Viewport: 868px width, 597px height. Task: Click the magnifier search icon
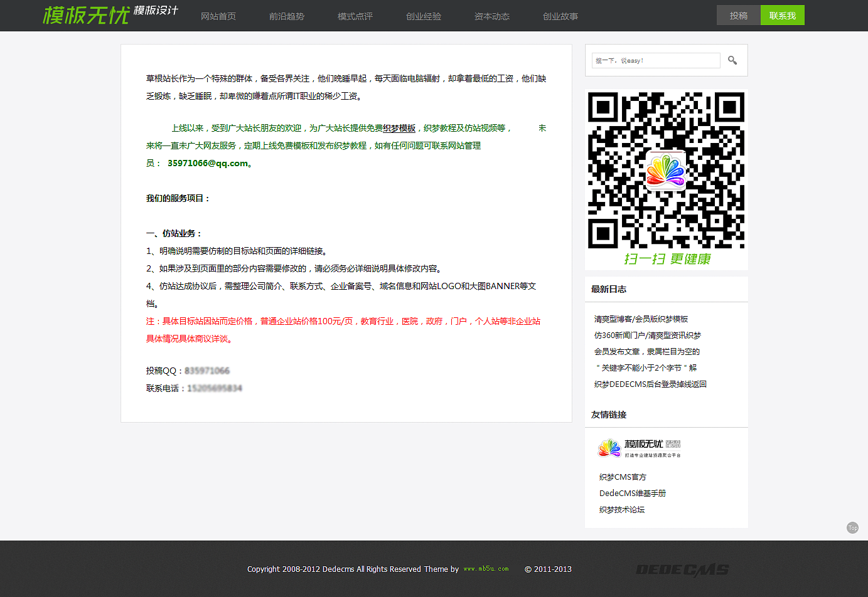pyautogui.click(x=732, y=60)
